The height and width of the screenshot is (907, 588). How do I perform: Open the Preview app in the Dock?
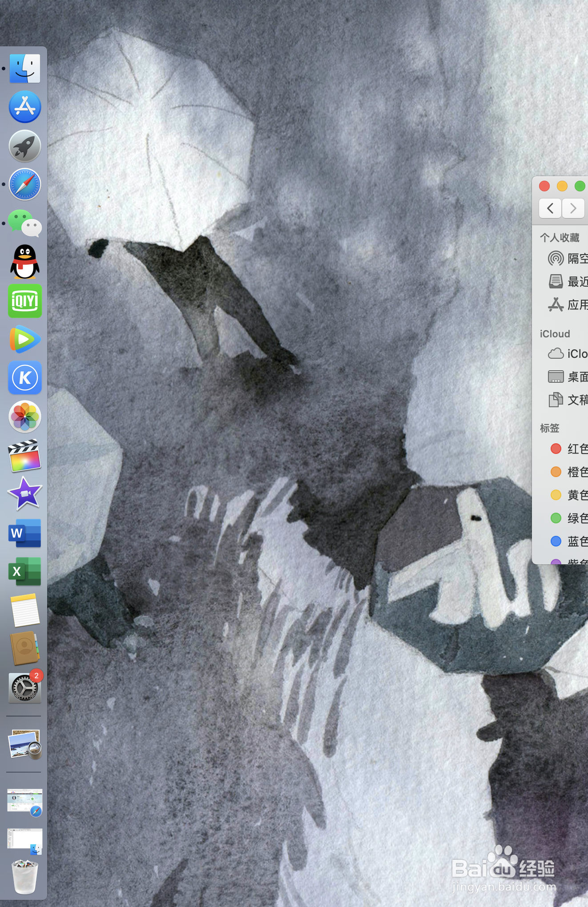25,744
